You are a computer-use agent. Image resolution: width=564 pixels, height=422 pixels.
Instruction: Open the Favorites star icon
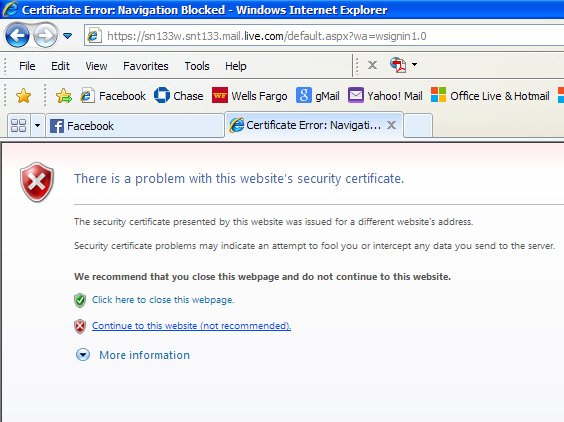pos(23,96)
